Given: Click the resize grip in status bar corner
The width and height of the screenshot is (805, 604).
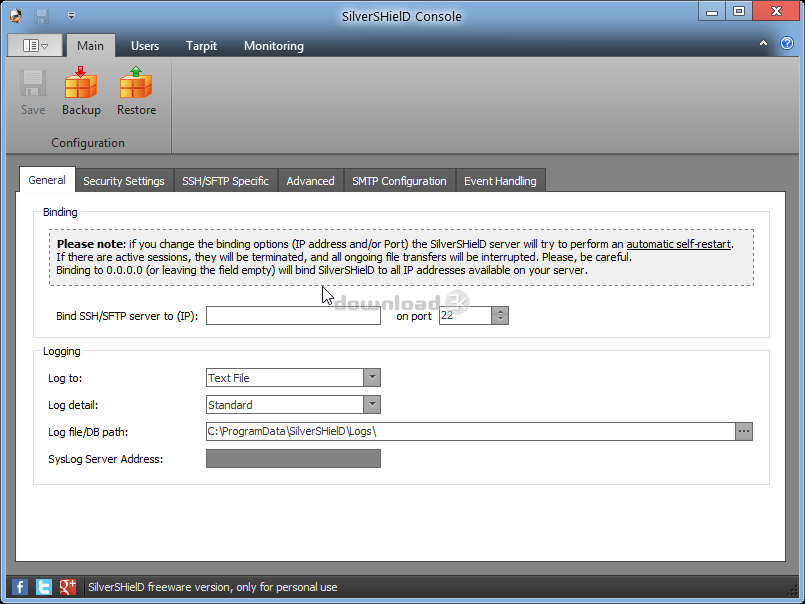Looking at the screenshot, I should [x=795, y=590].
